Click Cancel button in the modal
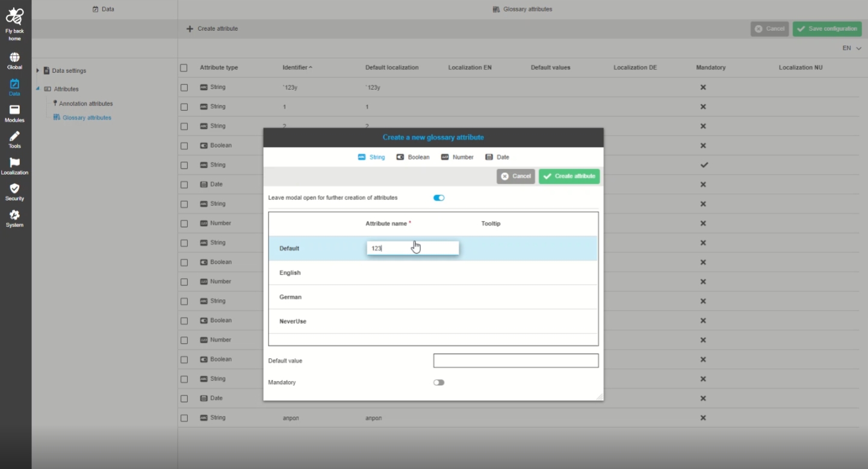This screenshot has height=469, width=868. [x=516, y=176]
